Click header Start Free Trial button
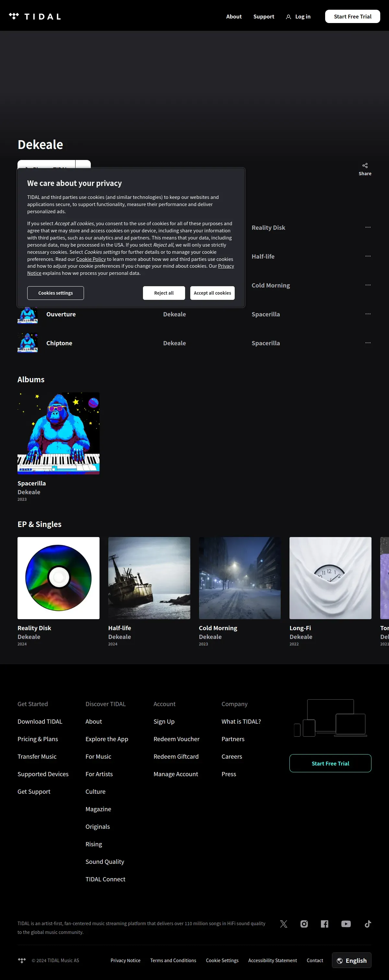 pos(353,16)
